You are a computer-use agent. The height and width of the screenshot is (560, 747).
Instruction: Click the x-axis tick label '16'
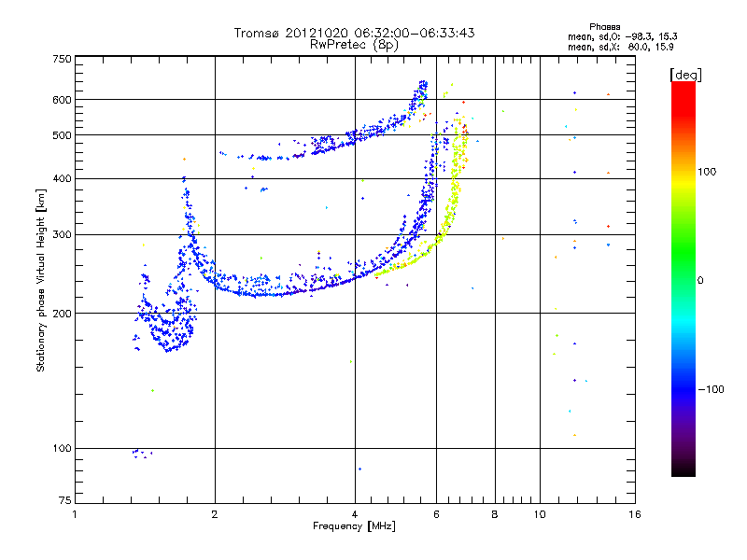point(635,514)
